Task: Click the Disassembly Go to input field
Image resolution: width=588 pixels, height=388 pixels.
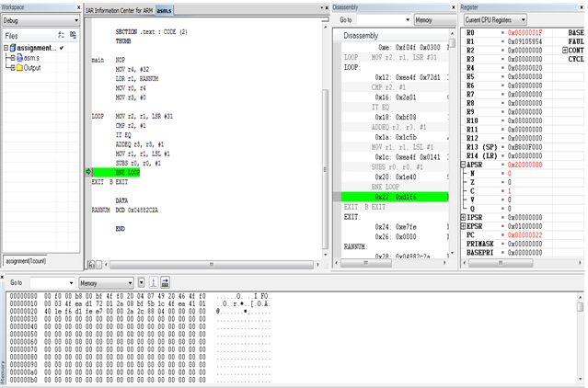Action: click(381, 20)
